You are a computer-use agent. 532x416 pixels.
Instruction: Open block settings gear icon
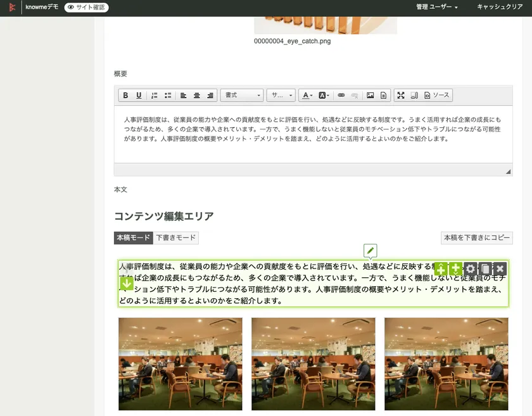(470, 268)
